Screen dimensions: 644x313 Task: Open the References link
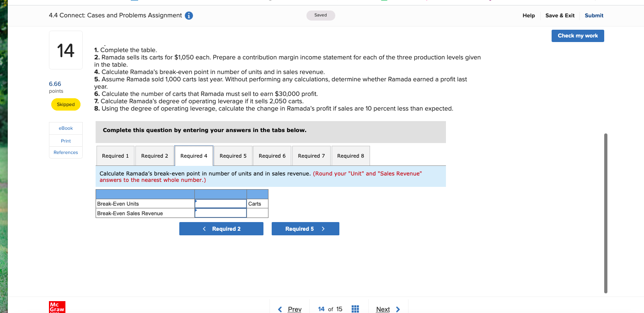point(66,153)
